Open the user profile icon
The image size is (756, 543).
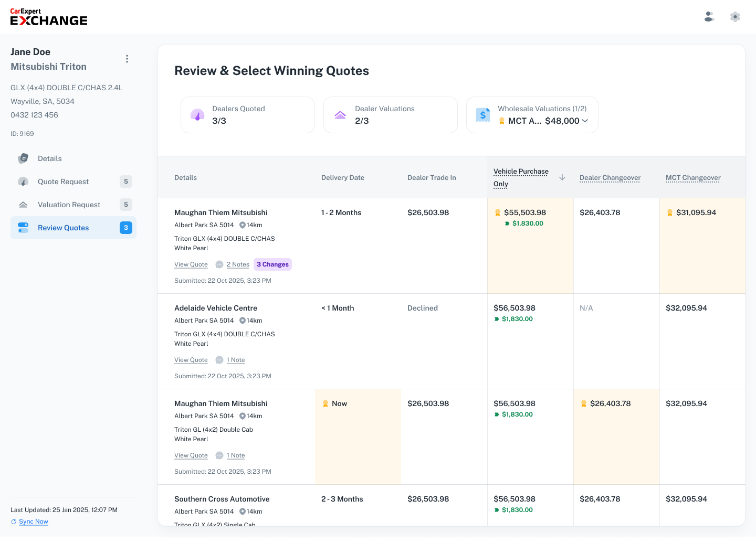(x=709, y=17)
